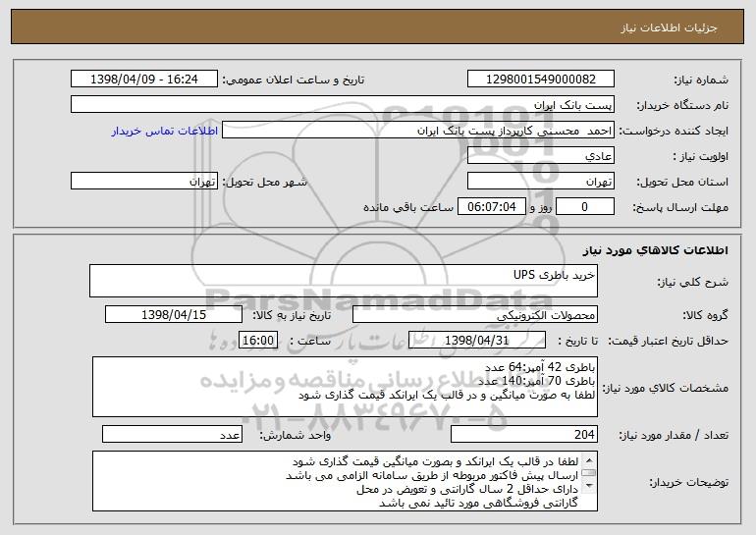The image size is (756, 535).
Task: Click the scrollbar thumb in buyer notes box
Action: pos(589,473)
